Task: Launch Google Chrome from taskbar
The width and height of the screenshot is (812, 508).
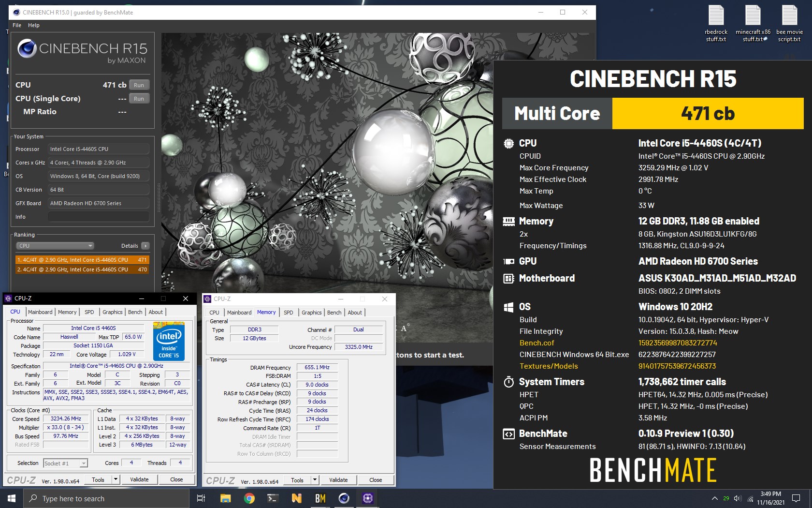Action: [x=249, y=498]
